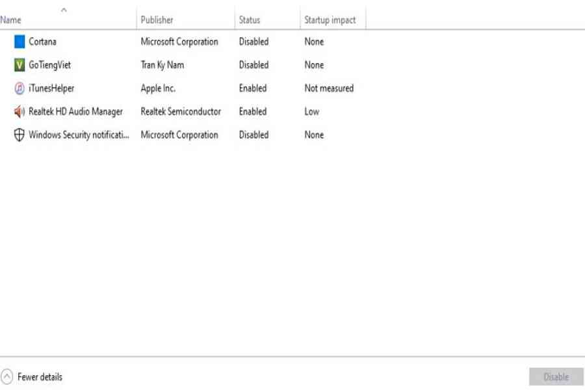The image size is (585, 392).
Task: Click the Tran Ky Nam publisher cell
Action: click(x=162, y=65)
